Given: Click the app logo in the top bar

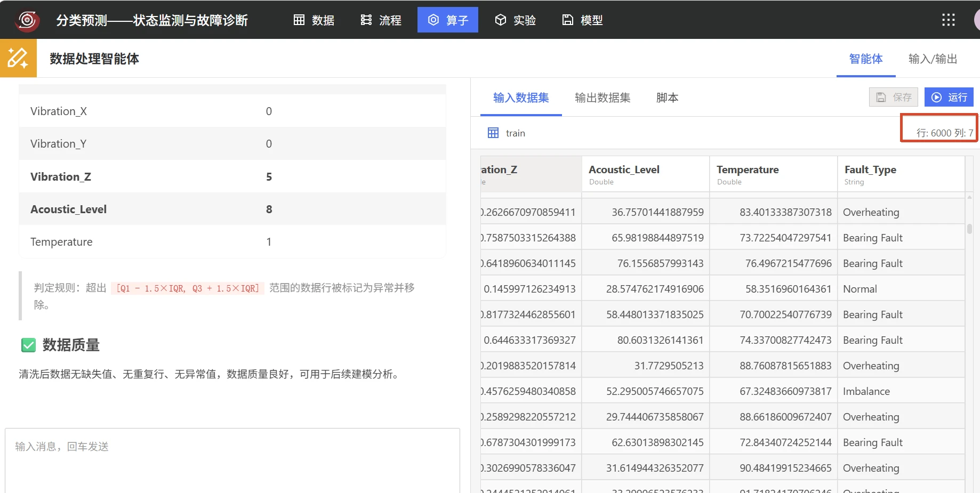Looking at the screenshot, I should (27, 20).
